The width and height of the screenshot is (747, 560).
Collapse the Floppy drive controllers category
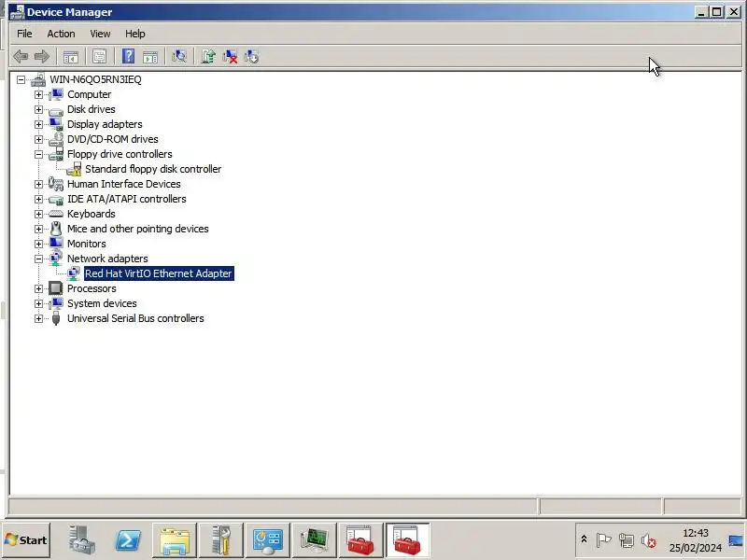pos(38,154)
